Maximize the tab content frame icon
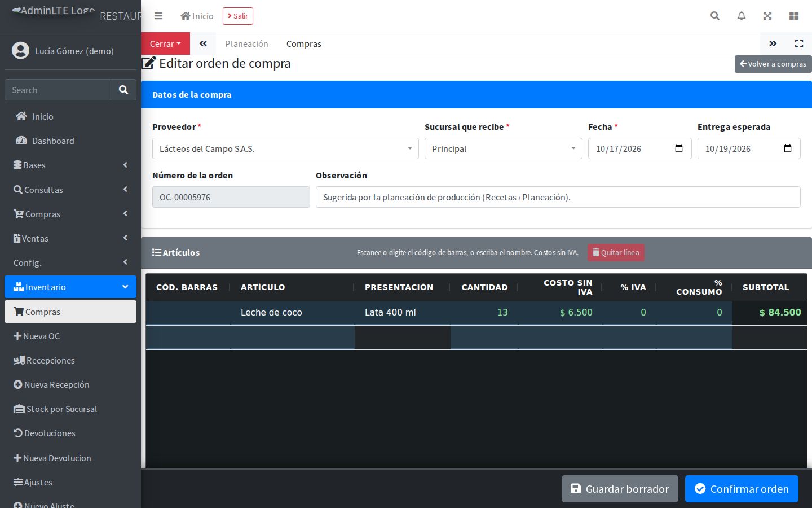 coord(799,43)
